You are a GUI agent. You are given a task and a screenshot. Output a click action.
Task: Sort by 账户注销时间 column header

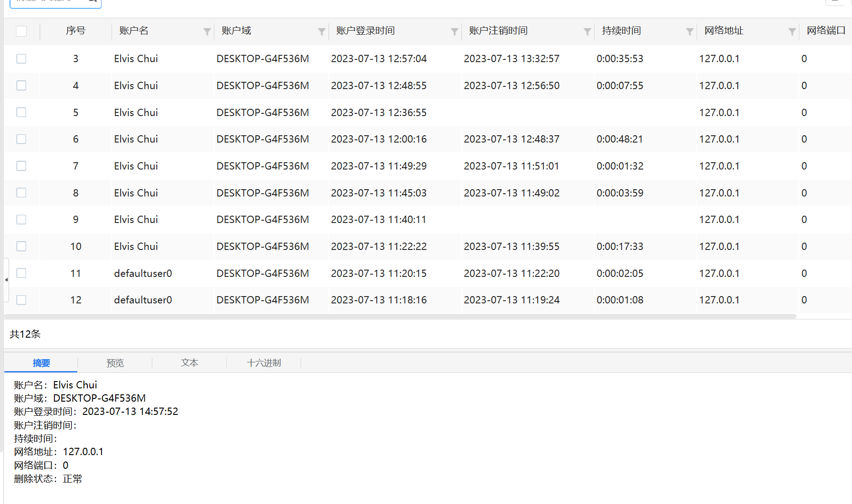tap(498, 31)
